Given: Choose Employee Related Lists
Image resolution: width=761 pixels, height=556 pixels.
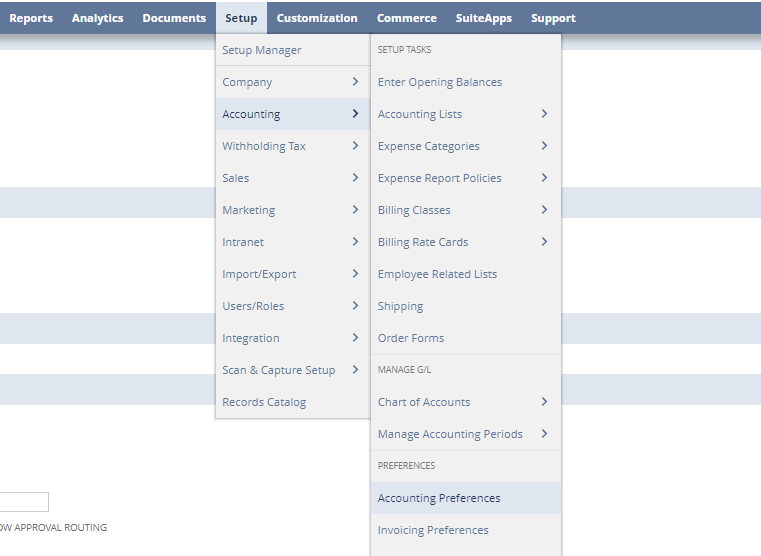Looking at the screenshot, I should pos(466,274).
